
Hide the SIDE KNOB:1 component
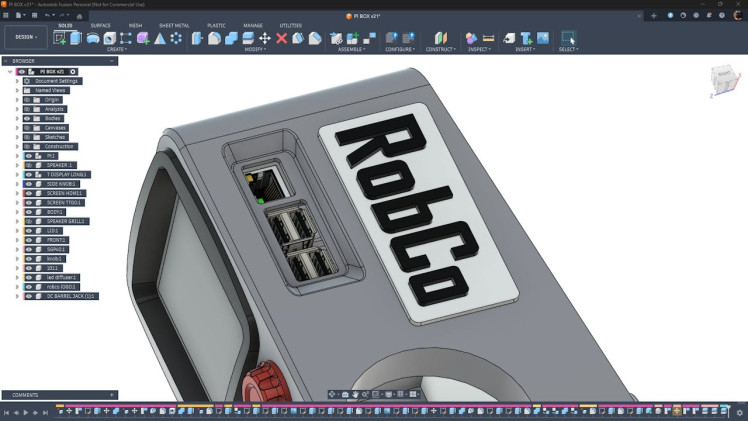pos(29,184)
